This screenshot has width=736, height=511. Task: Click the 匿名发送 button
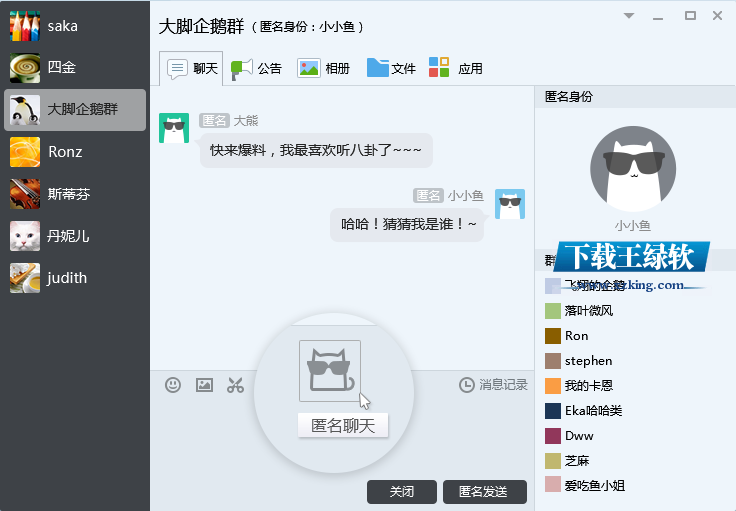pyautogui.click(x=485, y=491)
